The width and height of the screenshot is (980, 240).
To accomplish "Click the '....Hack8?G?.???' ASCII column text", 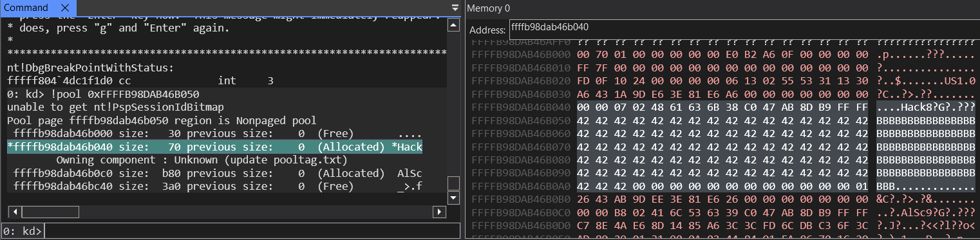I will point(926,107).
